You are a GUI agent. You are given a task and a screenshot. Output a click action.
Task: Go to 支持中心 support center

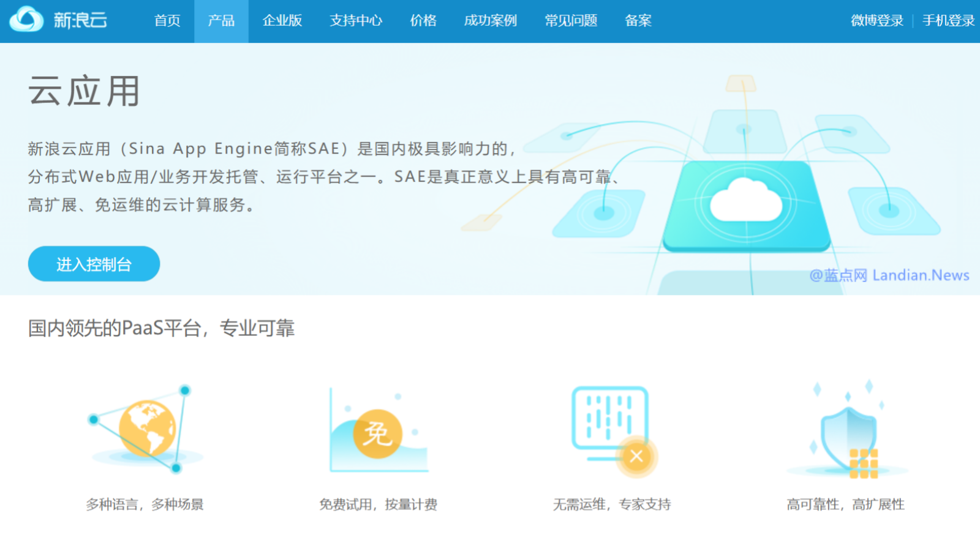pyautogui.click(x=356, y=21)
